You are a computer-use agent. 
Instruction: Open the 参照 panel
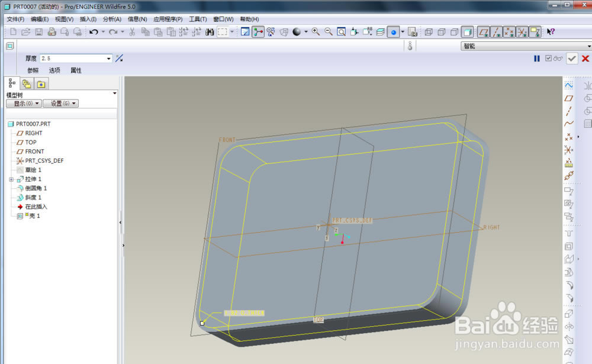pyautogui.click(x=33, y=70)
